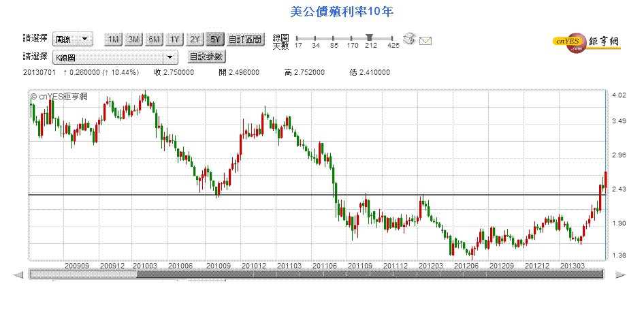
Task: Click the horizontal chart scrollbar thumb
Action: coord(82,274)
